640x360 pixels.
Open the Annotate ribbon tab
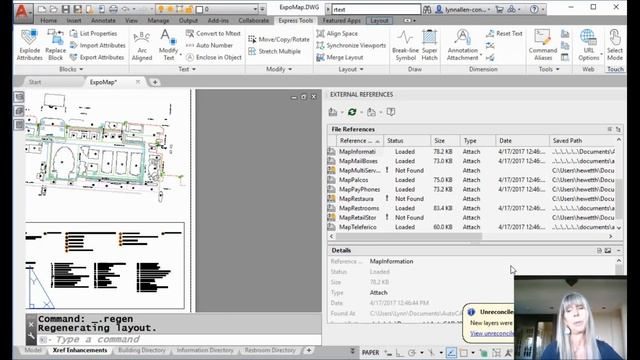coord(103,20)
